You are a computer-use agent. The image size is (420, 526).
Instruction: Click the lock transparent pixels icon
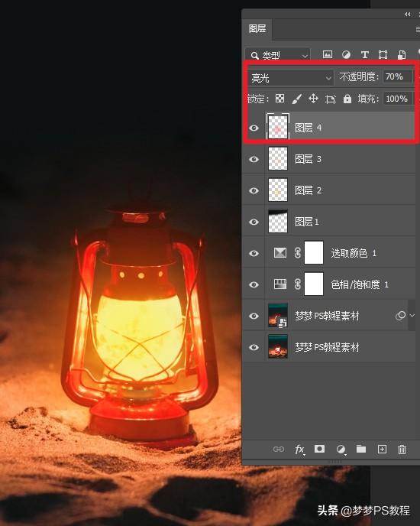[x=279, y=99]
